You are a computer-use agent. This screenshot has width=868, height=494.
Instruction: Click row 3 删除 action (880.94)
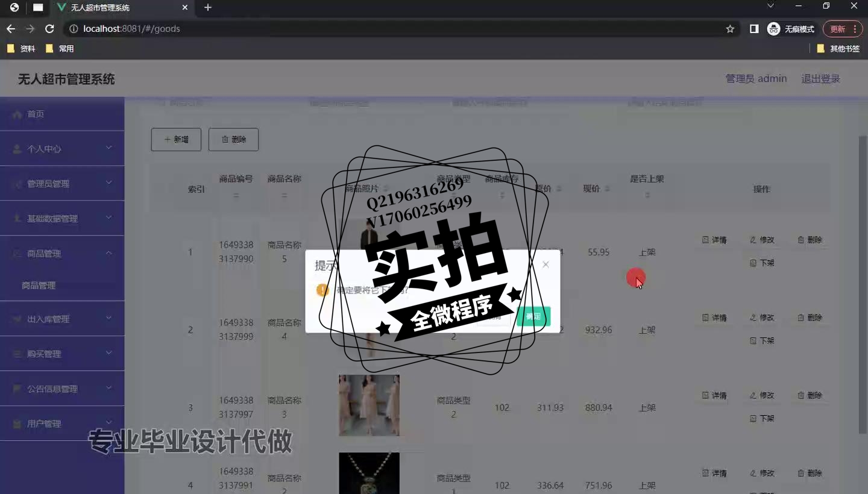pyautogui.click(x=810, y=395)
